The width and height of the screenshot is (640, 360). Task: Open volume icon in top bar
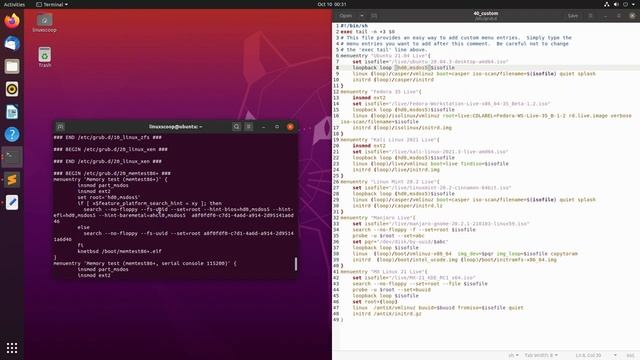[616, 4]
